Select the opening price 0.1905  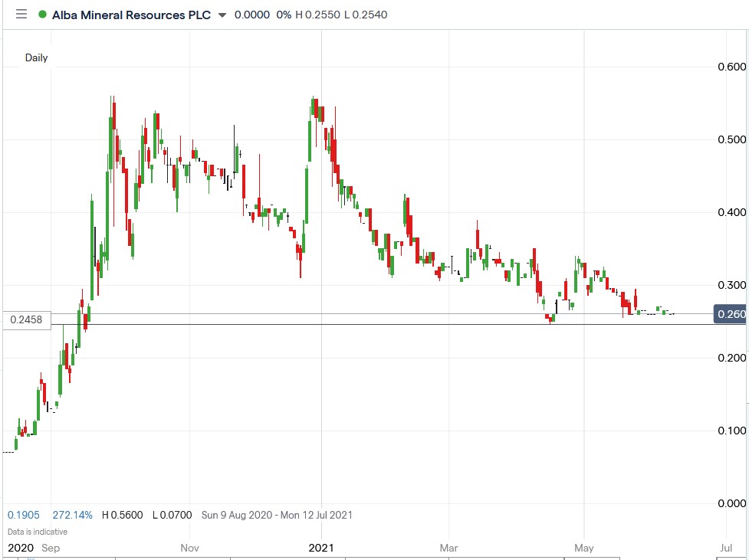24,515
